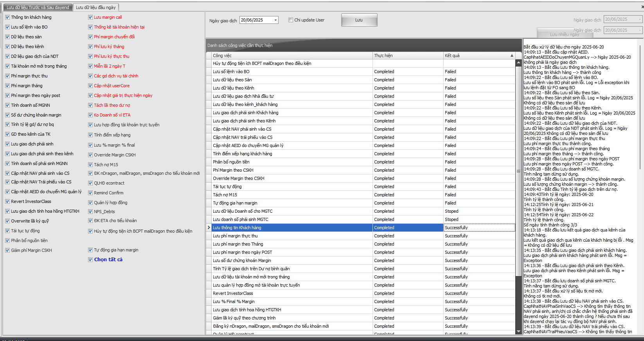Toggle 'Overwrite lãi ký quỹ' checkbox
Image resolution: width=644 pixels, height=341 pixels.
(x=7, y=221)
